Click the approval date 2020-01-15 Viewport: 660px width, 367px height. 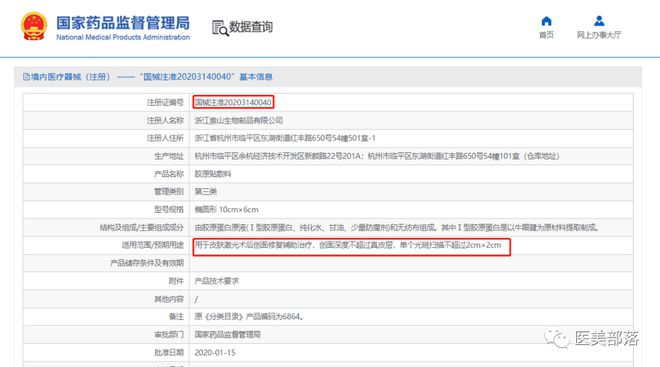point(215,353)
